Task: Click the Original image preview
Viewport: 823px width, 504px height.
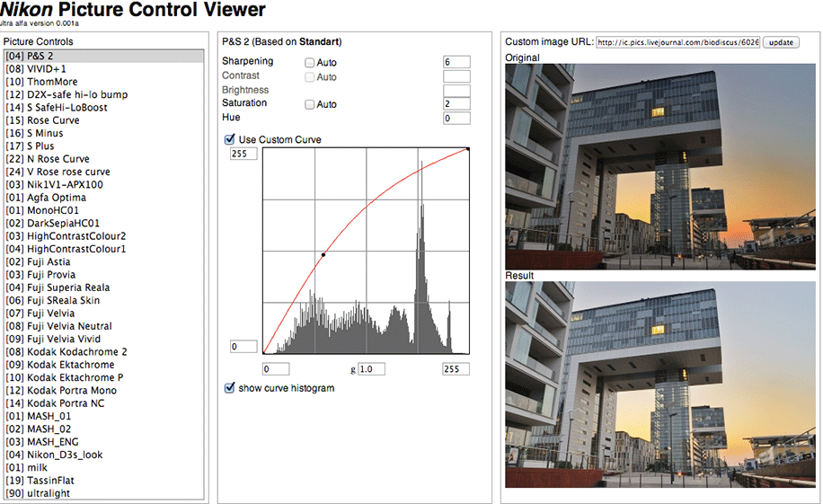Action: (660, 167)
